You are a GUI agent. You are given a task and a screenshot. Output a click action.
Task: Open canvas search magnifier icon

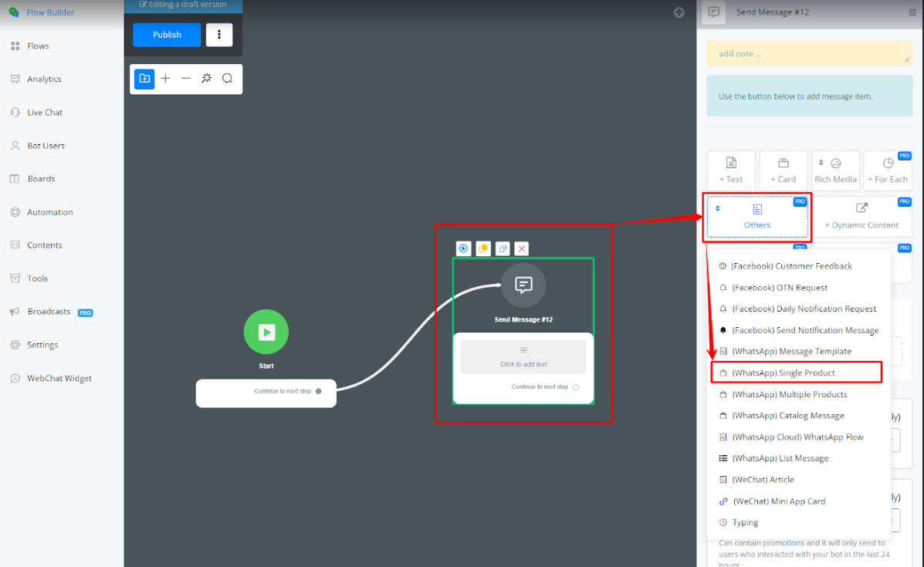click(227, 79)
